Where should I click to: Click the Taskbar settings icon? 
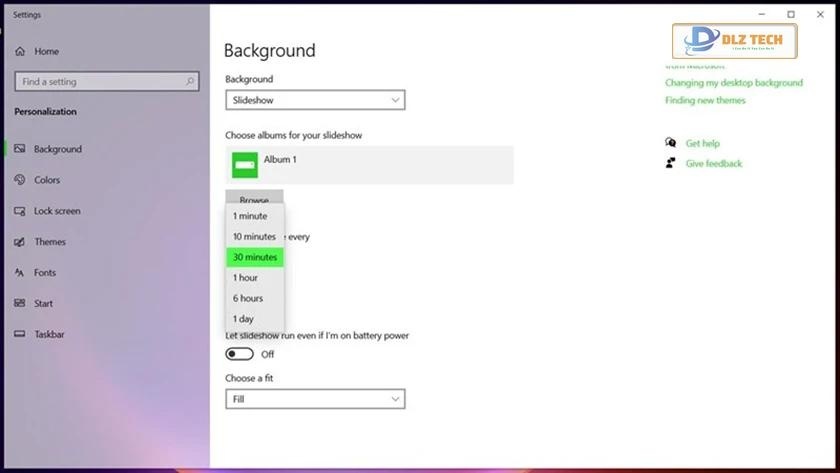pos(20,335)
